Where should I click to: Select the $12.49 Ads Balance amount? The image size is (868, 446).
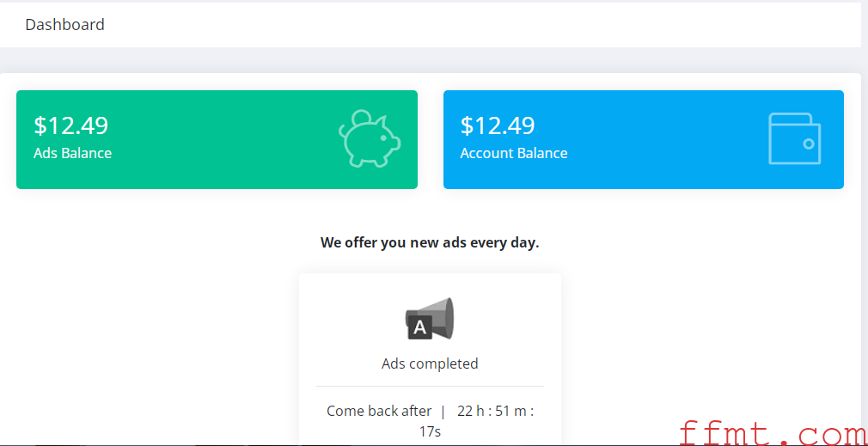click(70, 125)
